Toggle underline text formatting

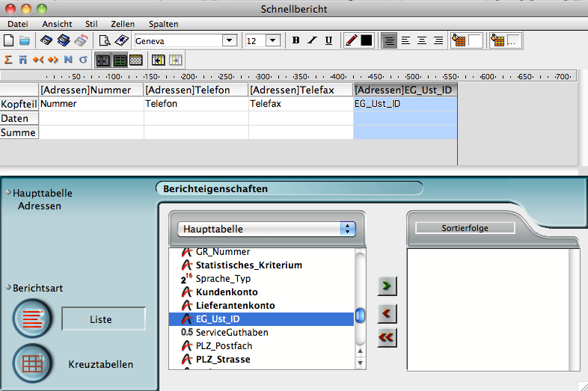click(x=328, y=40)
